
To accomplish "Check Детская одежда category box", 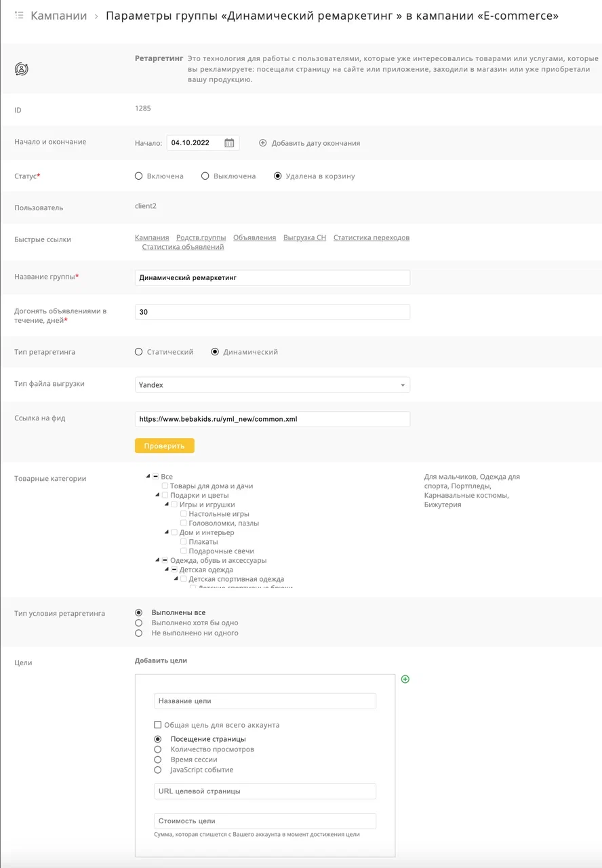I will point(174,570).
